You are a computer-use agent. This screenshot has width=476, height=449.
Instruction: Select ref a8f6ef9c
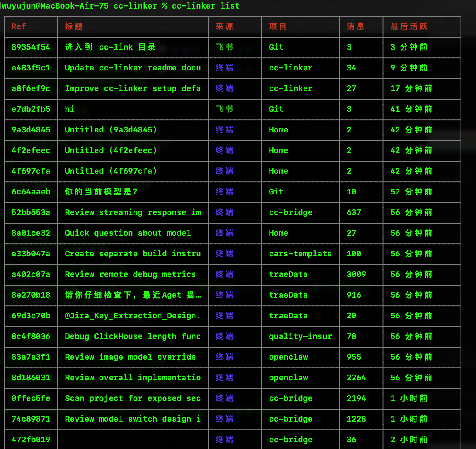(31, 89)
